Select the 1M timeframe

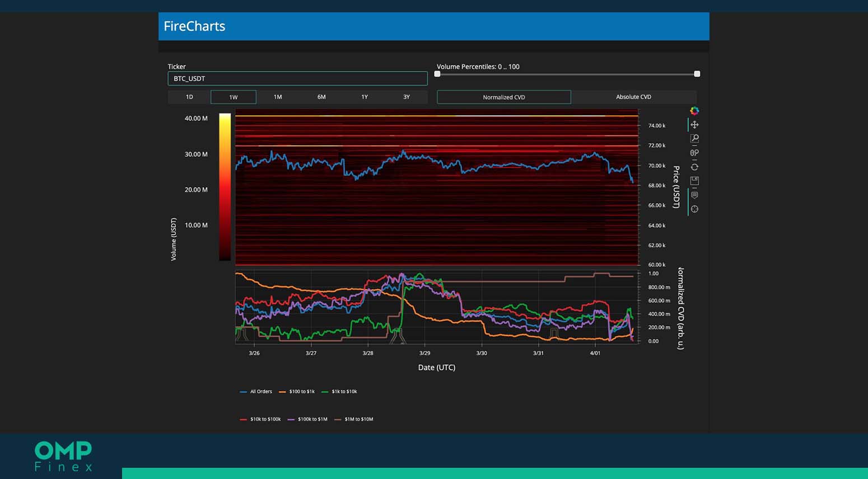pyautogui.click(x=278, y=97)
